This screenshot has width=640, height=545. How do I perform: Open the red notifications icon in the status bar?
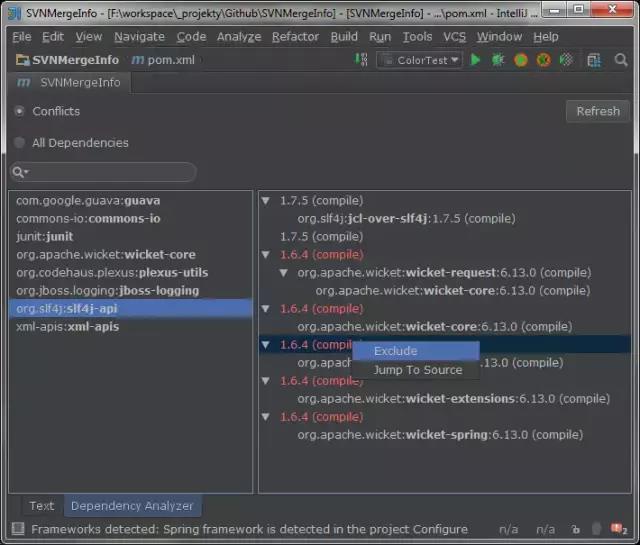[x=618, y=529]
